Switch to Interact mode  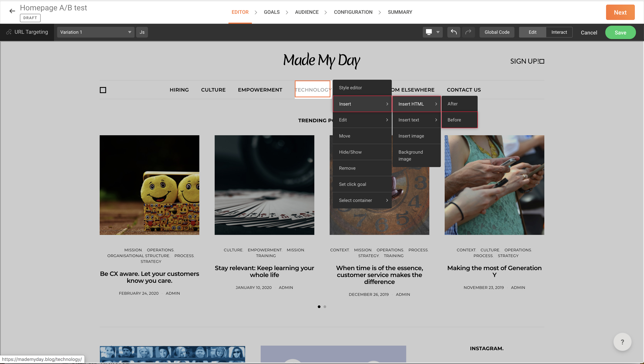pos(559,32)
